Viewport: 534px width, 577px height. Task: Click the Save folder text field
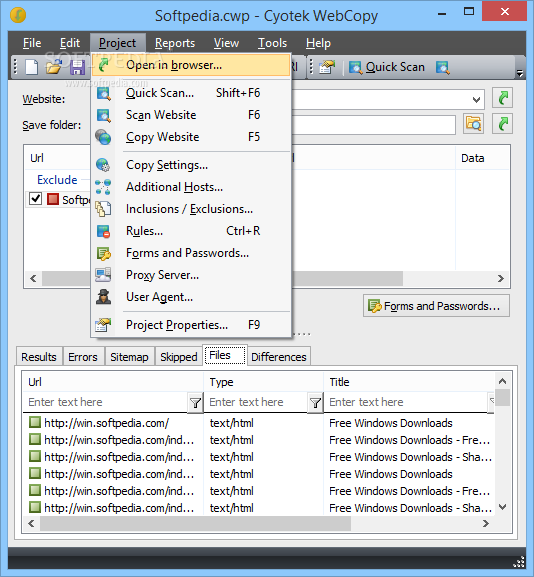(x=374, y=125)
